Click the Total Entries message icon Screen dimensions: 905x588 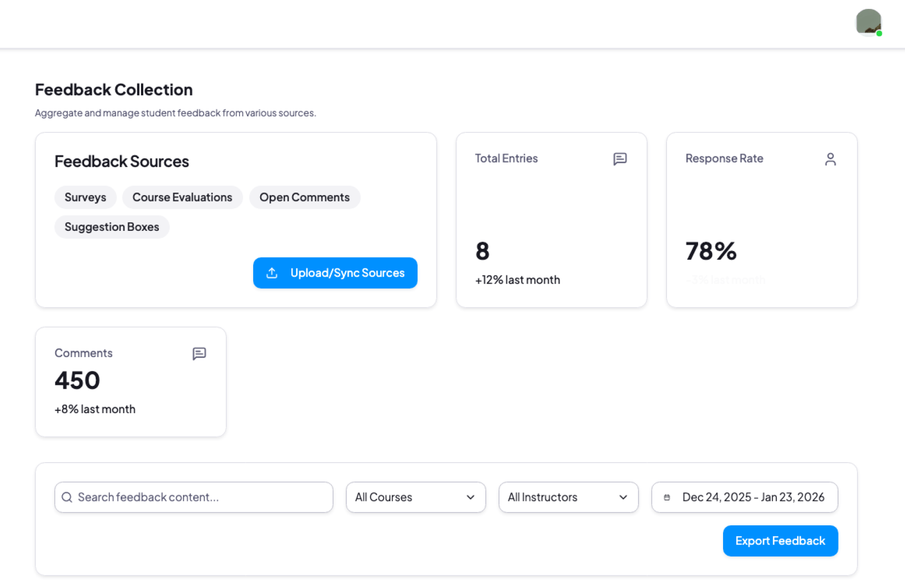pyautogui.click(x=620, y=159)
